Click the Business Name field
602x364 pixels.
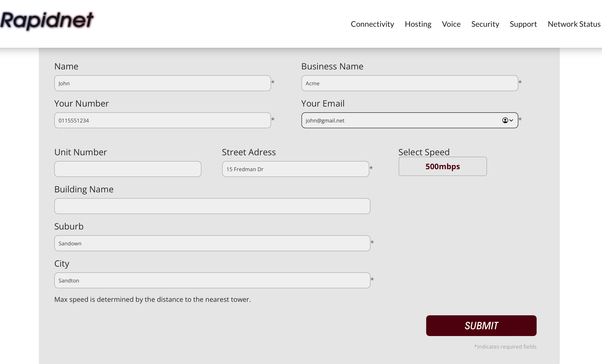[410, 83]
